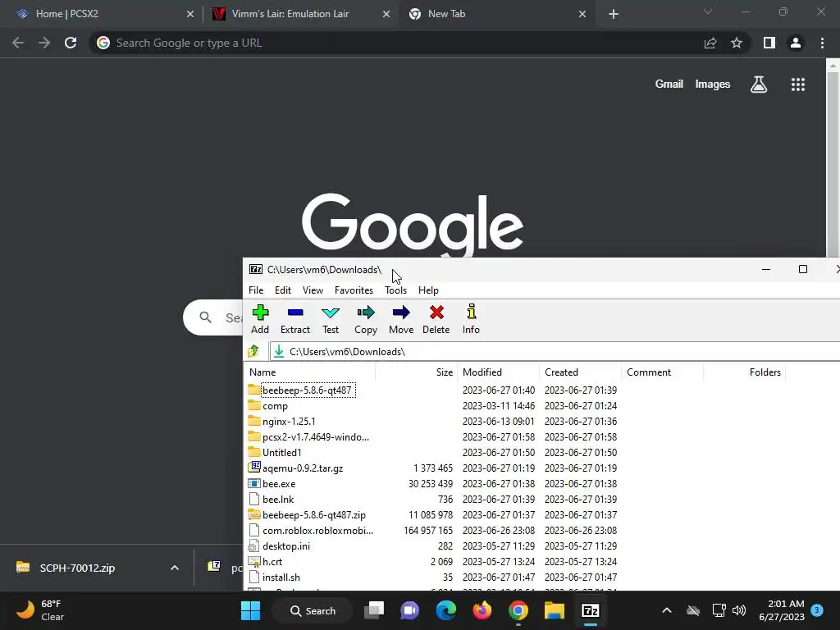The height and width of the screenshot is (630, 840).
Task: Click the Add button in 7-Zip toolbar
Action: (x=260, y=319)
